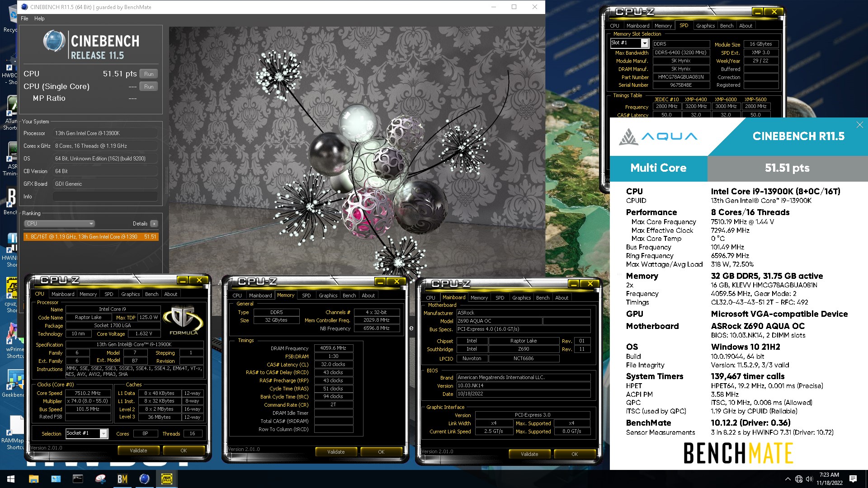Open CPU tab in CPU-Z Mainboard window

coord(430,298)
